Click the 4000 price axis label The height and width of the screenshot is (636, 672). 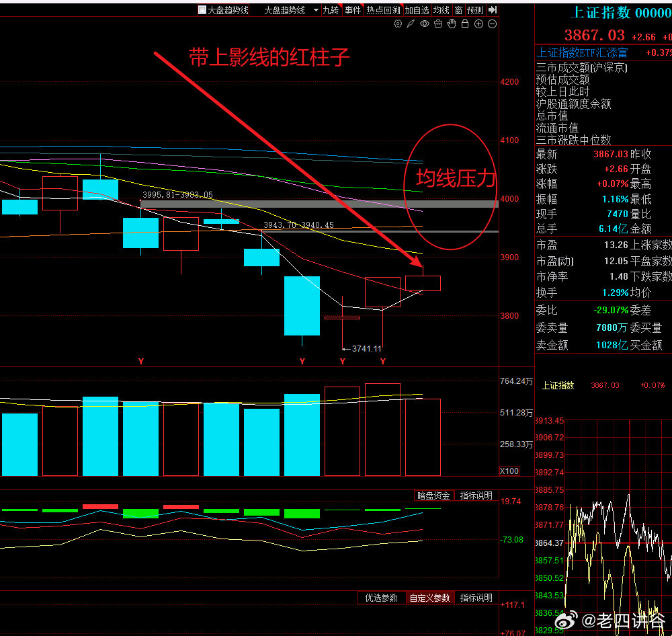[x=509, y=199]
